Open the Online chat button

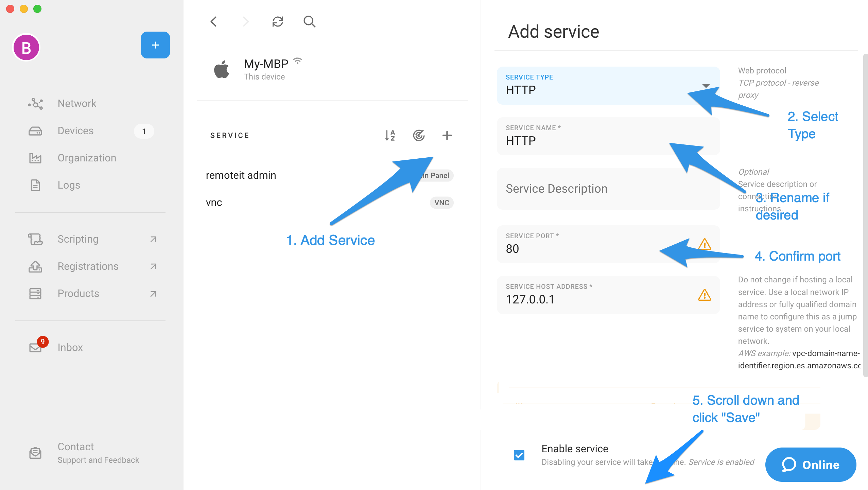point(811,465)
